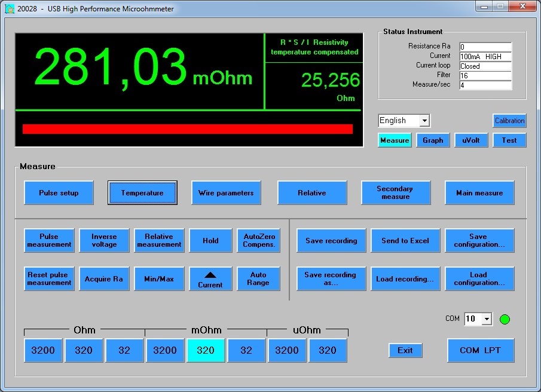Click the Calibration button
Image resolution: width=541 pixels, height=392 pixels.
[x=509, y=121]
